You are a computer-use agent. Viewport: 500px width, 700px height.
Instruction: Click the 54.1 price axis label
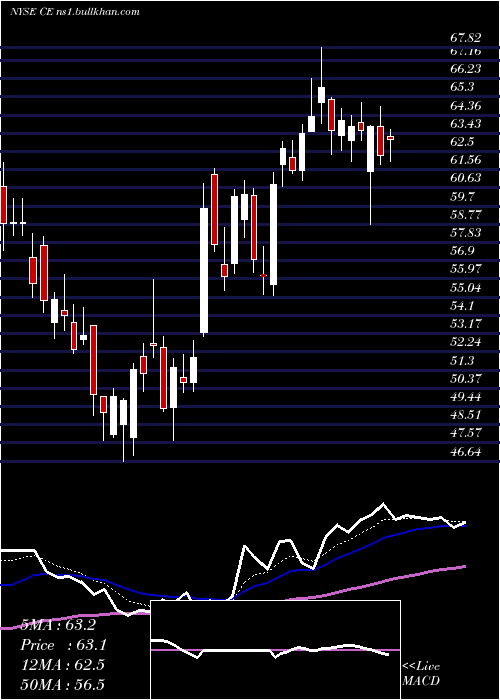462,306
